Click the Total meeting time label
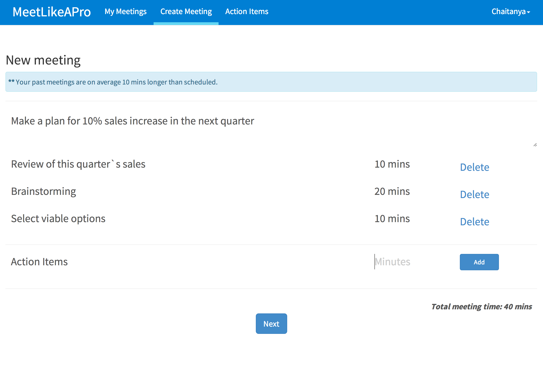 [481, 307]
